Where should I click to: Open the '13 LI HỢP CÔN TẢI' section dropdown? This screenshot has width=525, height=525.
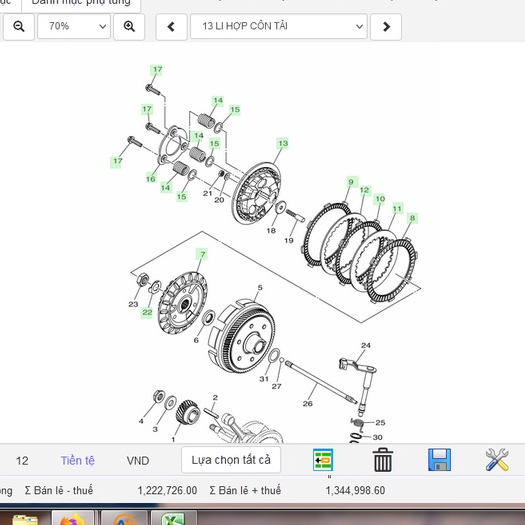(279, 26)
